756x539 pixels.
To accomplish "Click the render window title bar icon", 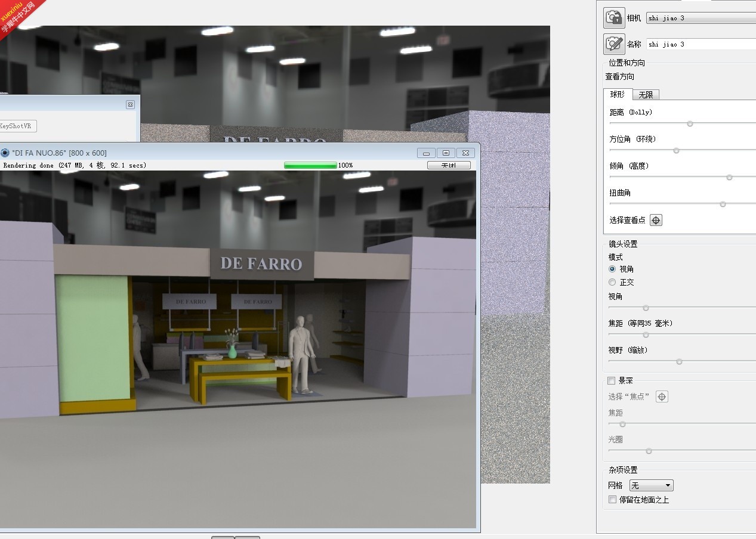I will (5, 153).
